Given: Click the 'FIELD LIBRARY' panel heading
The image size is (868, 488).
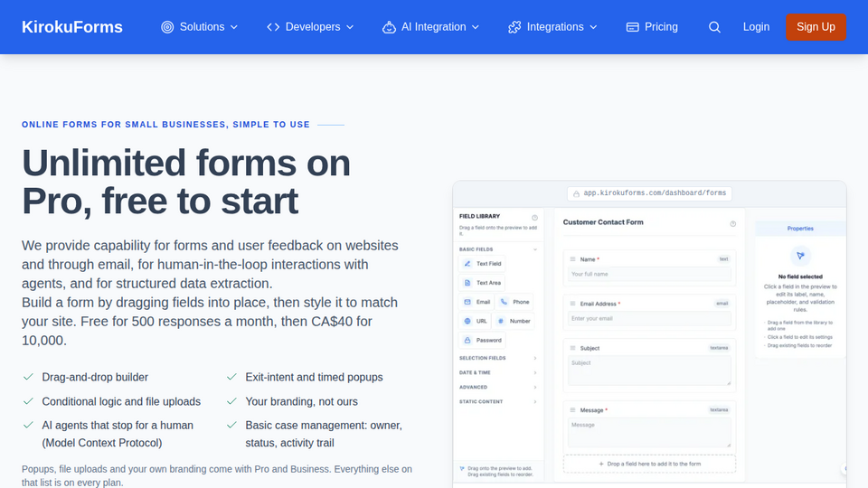Looking at the screenshot, I should pos(479,216).
